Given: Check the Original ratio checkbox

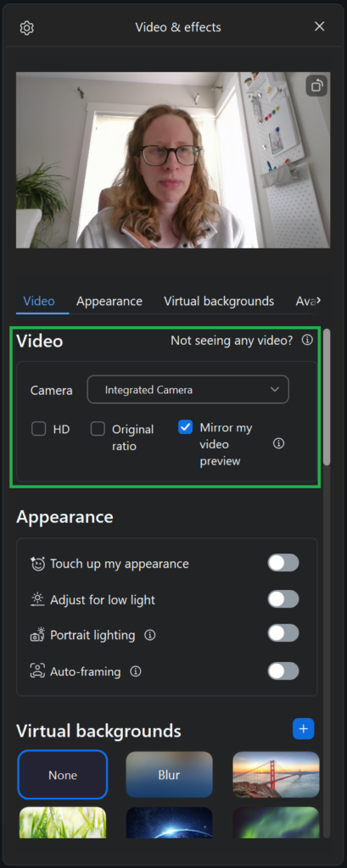Looking at the screenshot, I should pos(98,429).
